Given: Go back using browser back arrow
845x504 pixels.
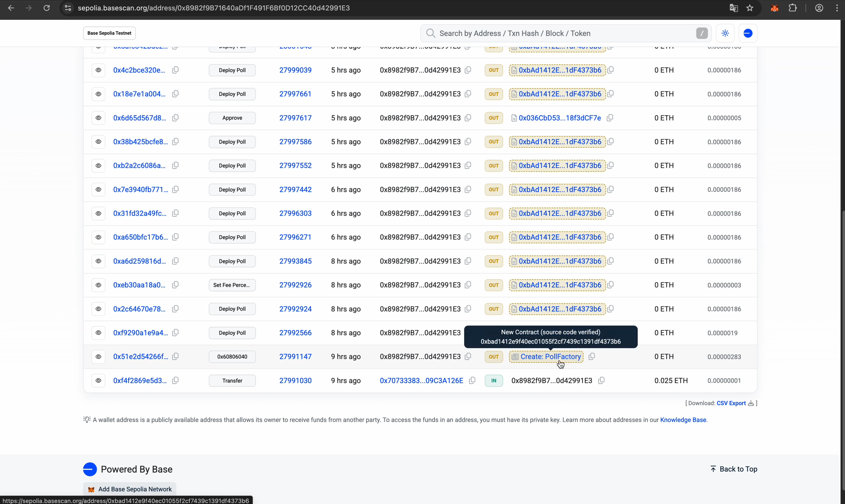Looking at the screenshot, I should pyautogui.click(x=11, y=8).
